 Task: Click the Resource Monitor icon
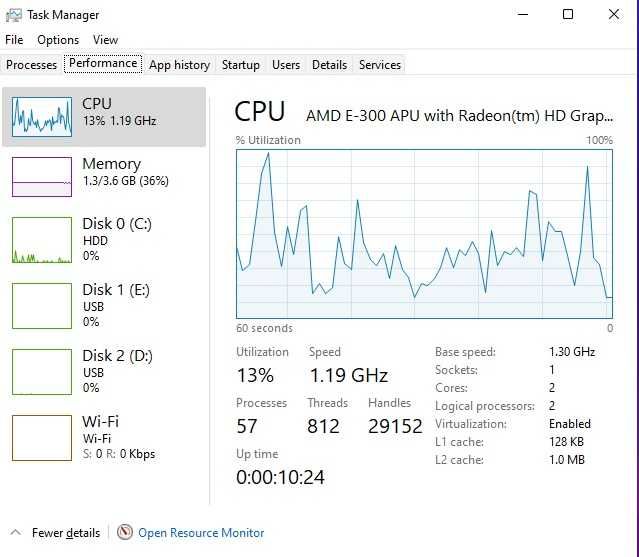point(125,533)
